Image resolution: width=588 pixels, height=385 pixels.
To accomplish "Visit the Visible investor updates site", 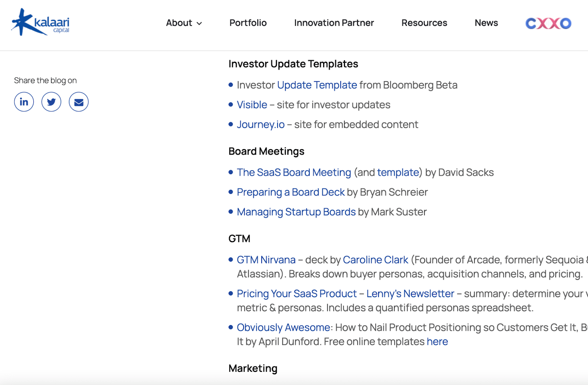I will pos(252,105).
